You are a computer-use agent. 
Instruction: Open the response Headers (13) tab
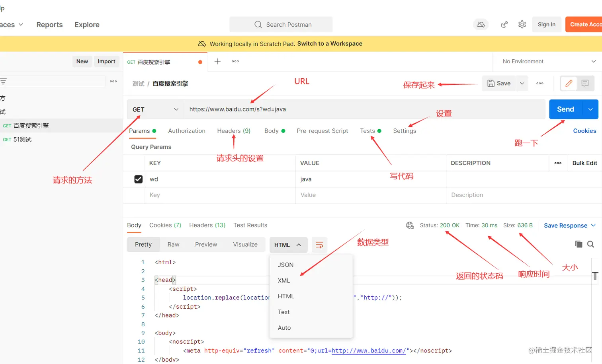[207, 225]
